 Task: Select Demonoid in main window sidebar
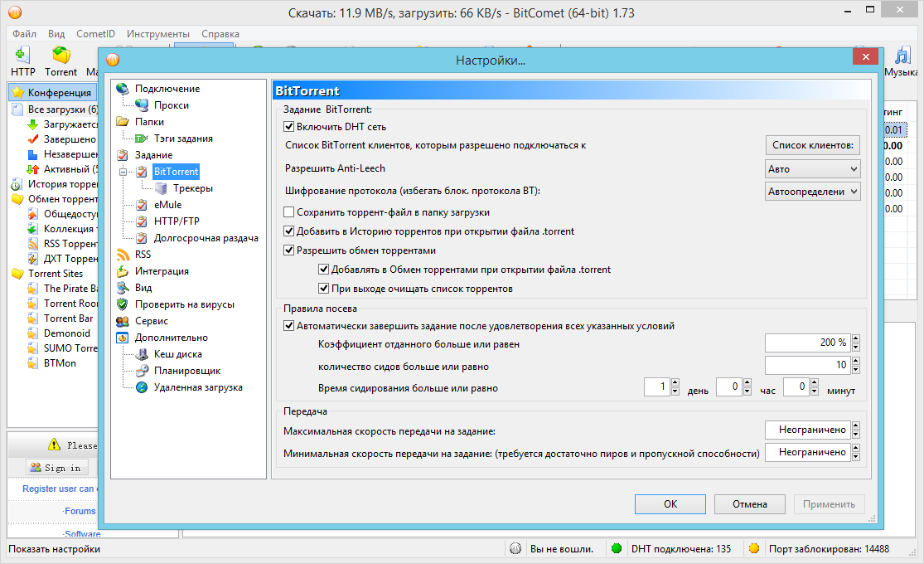coord(66,333)
